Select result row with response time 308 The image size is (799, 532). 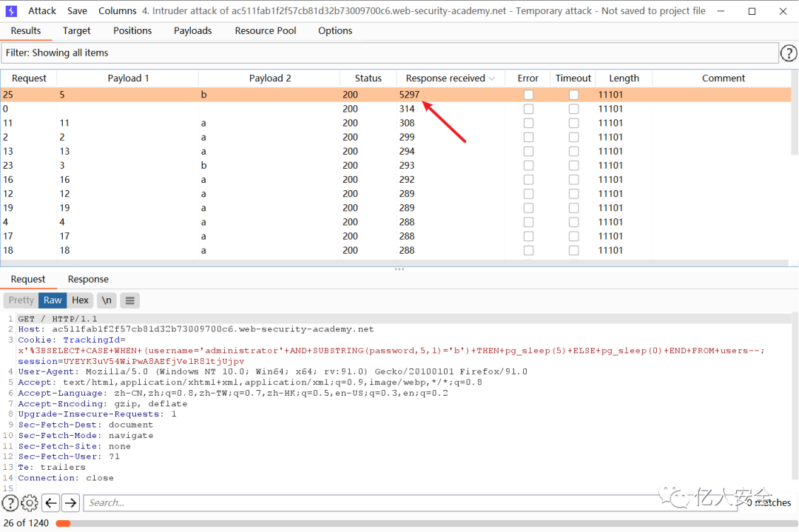coord(395,124)
